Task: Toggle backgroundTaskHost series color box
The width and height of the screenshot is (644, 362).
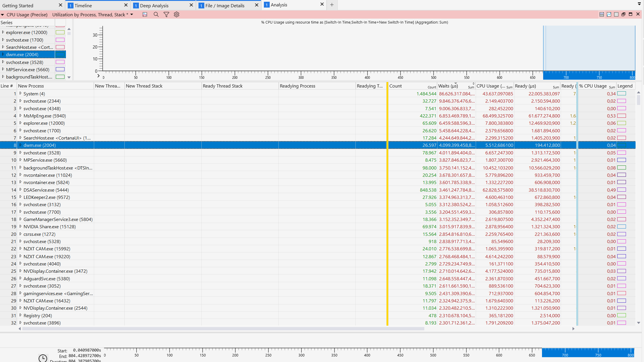Action: (x=60, y=77)
